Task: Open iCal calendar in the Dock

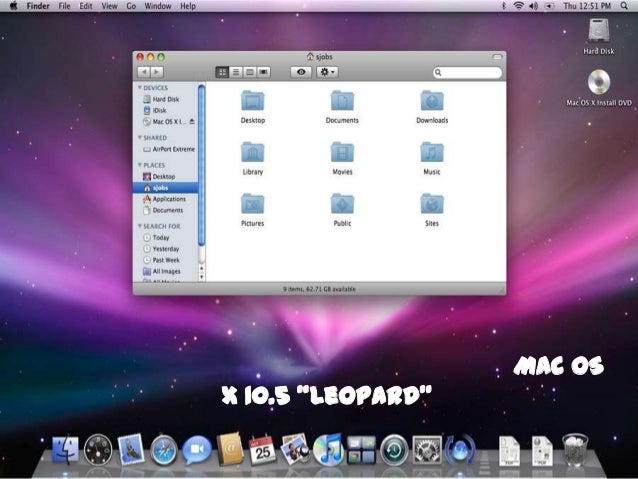Action: 262,450
